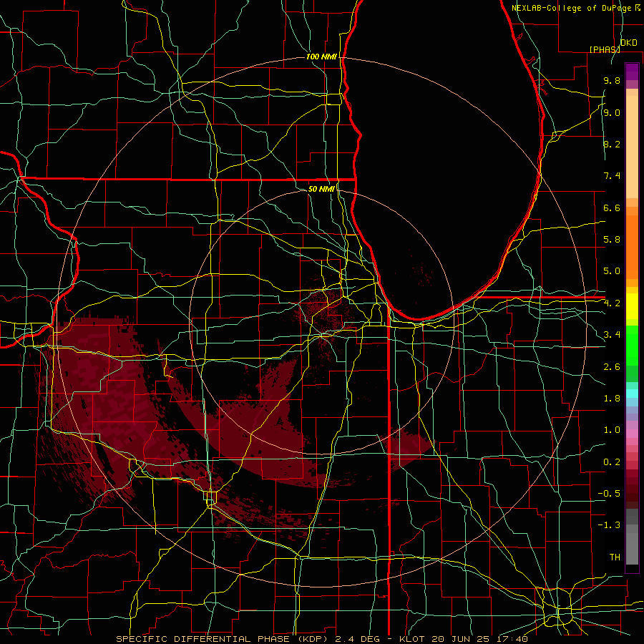
Task: Click the 2.6 value on the color scale
Action: [x=612, y=367]
